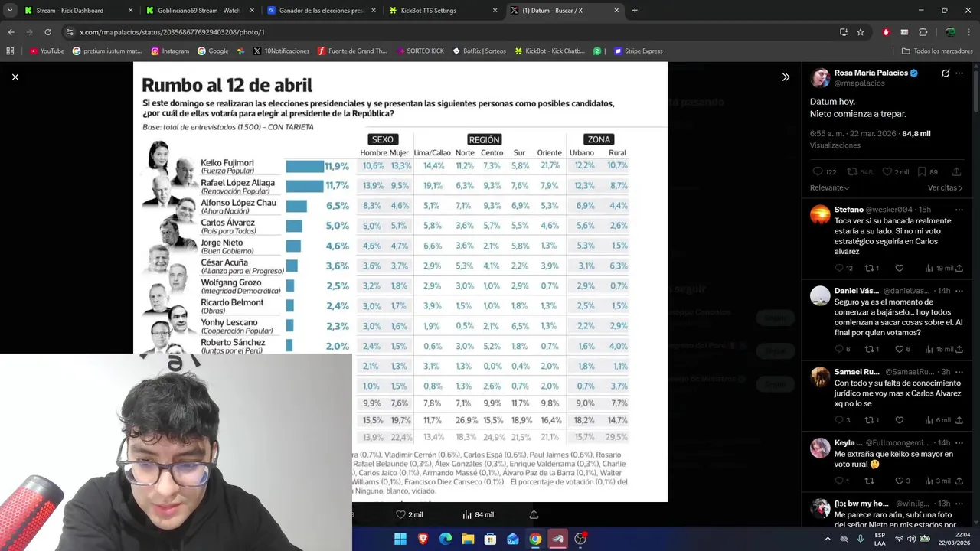980x551 pixels.
Task: Open a new browser tab
Action: 635,11
